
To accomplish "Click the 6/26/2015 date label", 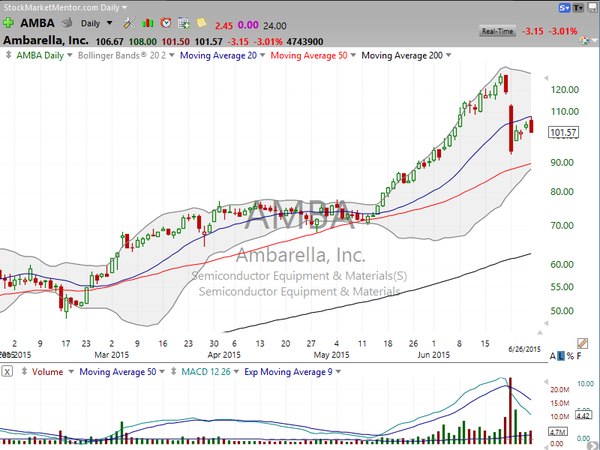I will pyautogui.click(x=524, y=349).
